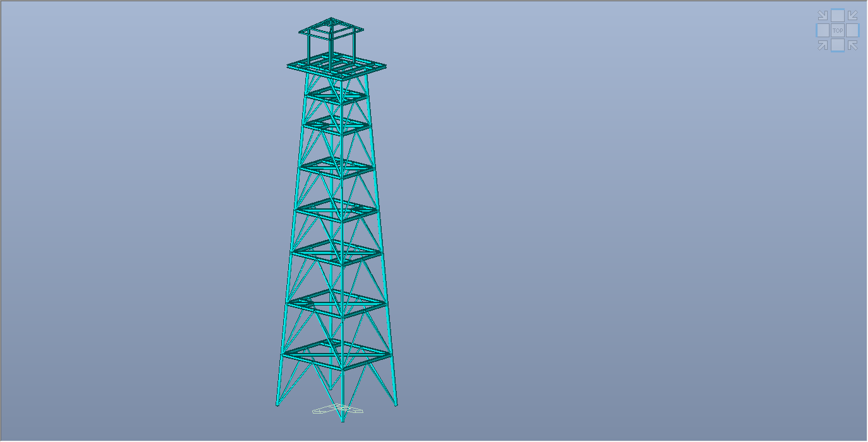The image size is (868, 442).
Task: Select the square below TOP in navigator
Action: pyautogui.click(x=838, y=45)
